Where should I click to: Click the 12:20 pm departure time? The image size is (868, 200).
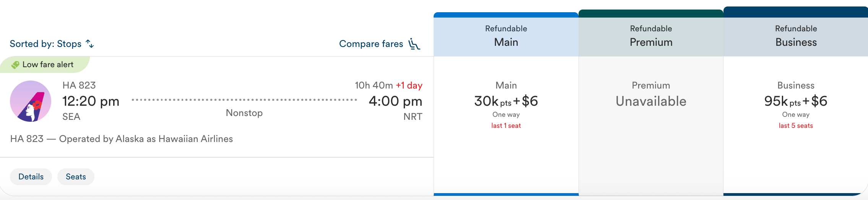click(91, 101)
